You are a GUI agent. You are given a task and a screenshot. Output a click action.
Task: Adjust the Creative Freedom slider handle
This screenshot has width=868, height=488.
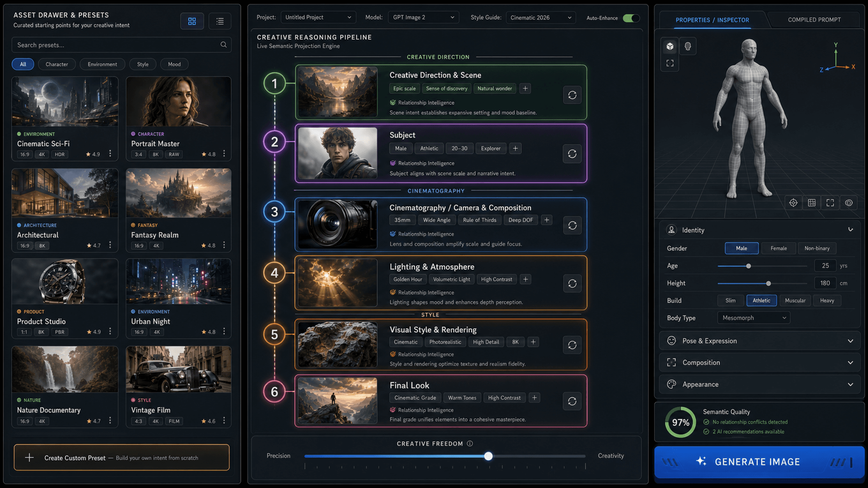point(488,456)
